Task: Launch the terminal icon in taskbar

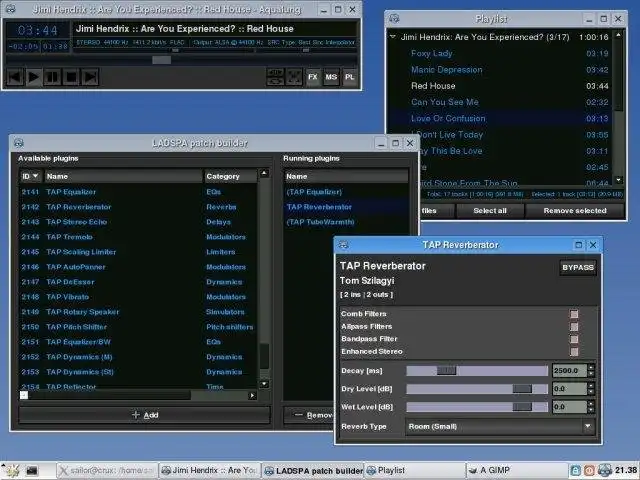Action: pyautogui.click(x=32, y=471)
